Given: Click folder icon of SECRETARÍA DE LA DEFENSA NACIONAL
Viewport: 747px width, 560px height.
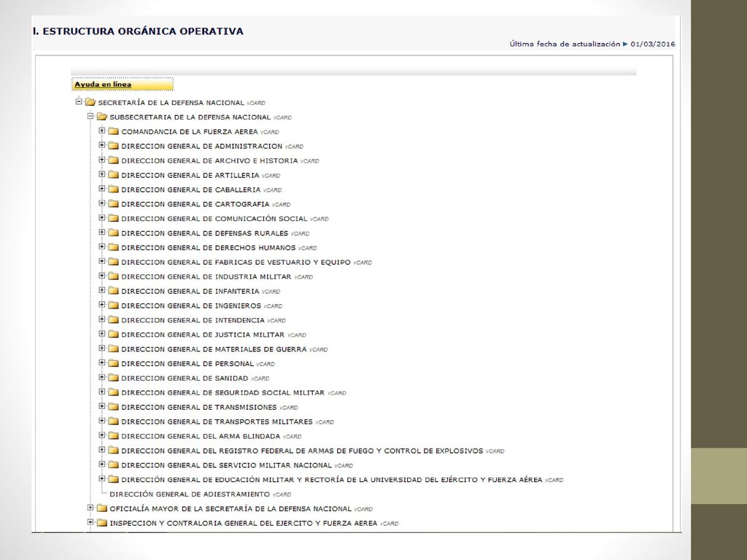Looking at the screenshot, I should pyautogui.click(x=90, y=102).
